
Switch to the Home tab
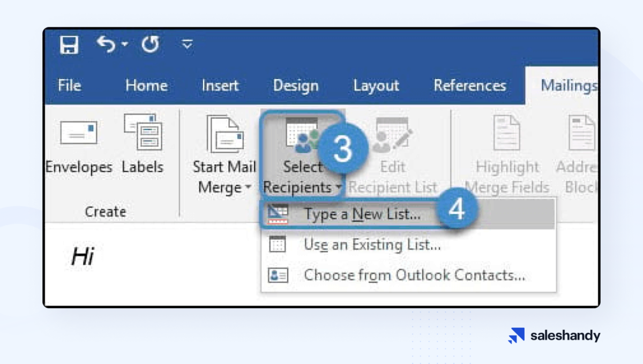click(x=146, y=86)
